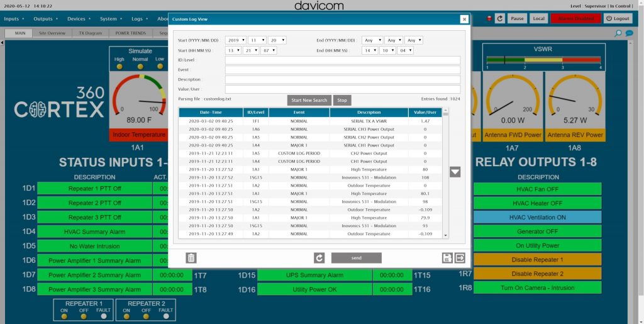The height and width of the screenshot is (324, 644).
Task: Open the Outputs menu
Action: pyautogui.click(x=45, y=19)
